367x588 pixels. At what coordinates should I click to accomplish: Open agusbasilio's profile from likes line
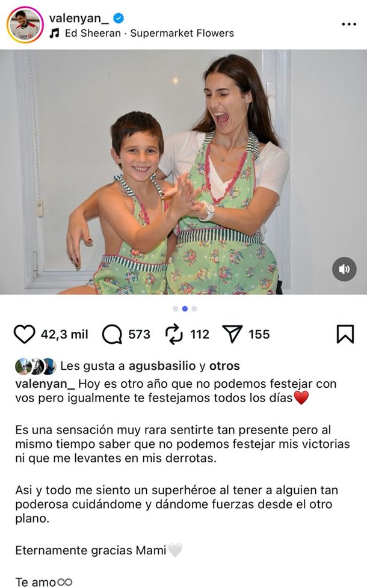162,366
